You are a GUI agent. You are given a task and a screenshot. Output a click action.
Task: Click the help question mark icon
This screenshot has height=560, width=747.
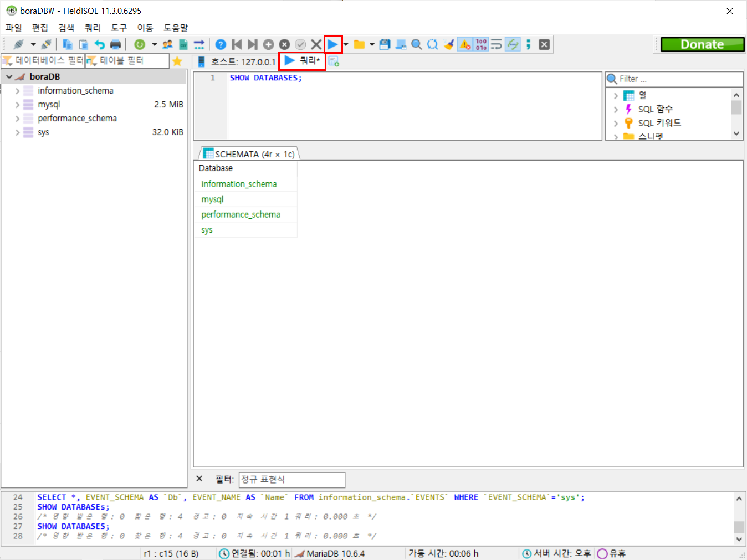tap(221, 44)
